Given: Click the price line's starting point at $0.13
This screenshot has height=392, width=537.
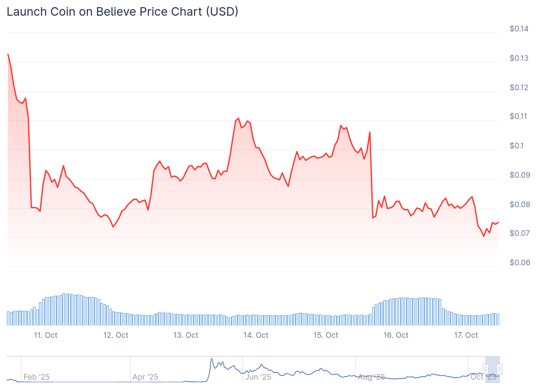Looking at the screenshot, I should pos(8,54).
